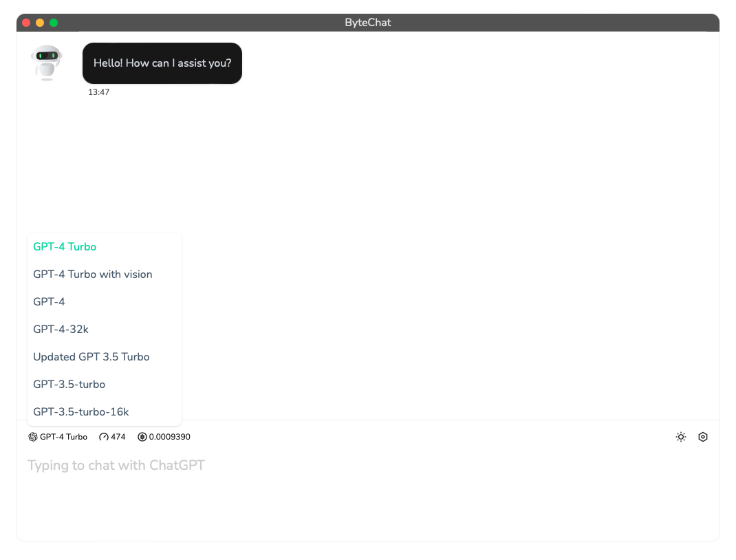
Task: Select GPT-4 Turbo from model list
Action: [65, 247]
